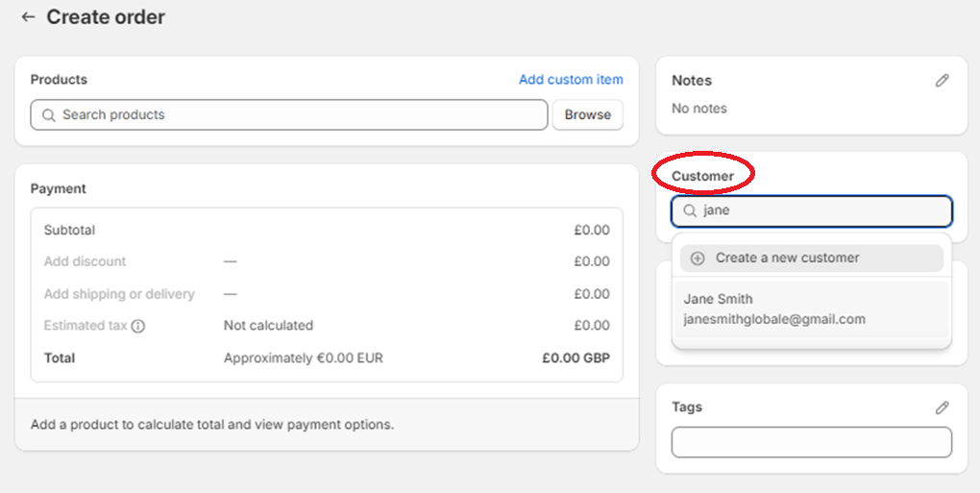Viewport: 980px width, 493px height.
Task: Select Jane Smith from the customer results
Action: point(811,308)
